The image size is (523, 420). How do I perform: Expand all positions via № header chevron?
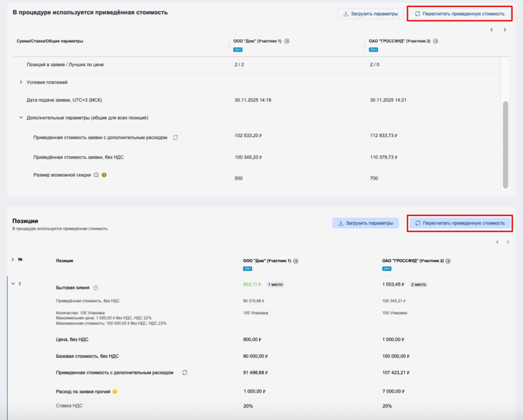coord(12,260)
